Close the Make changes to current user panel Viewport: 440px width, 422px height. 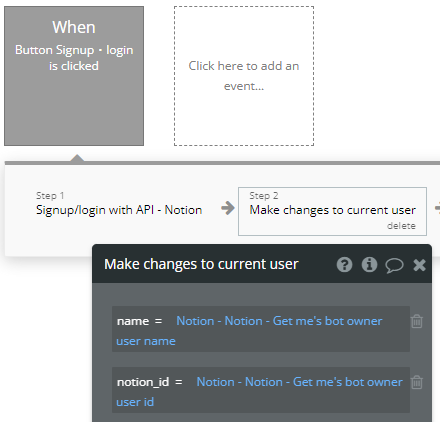click(419, 265)
